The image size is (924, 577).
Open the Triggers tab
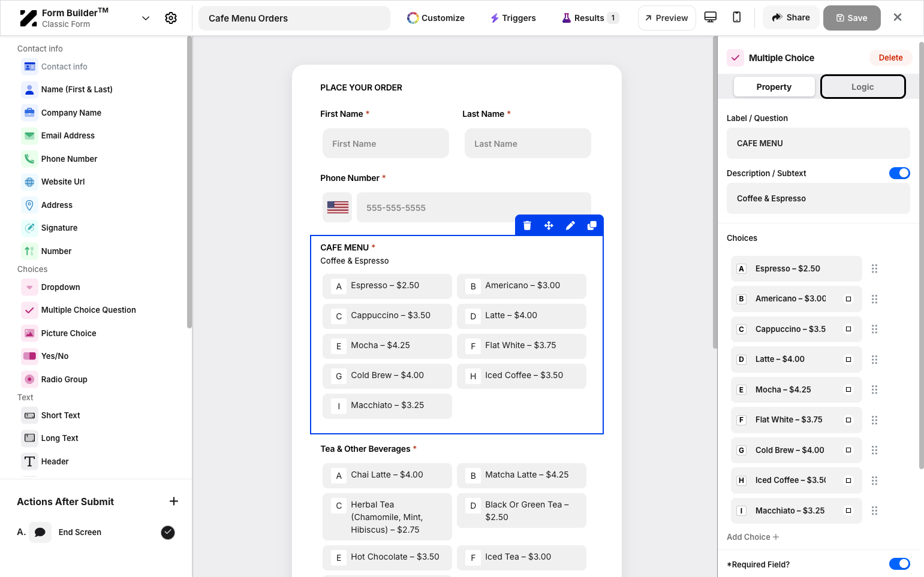point(513,18)
